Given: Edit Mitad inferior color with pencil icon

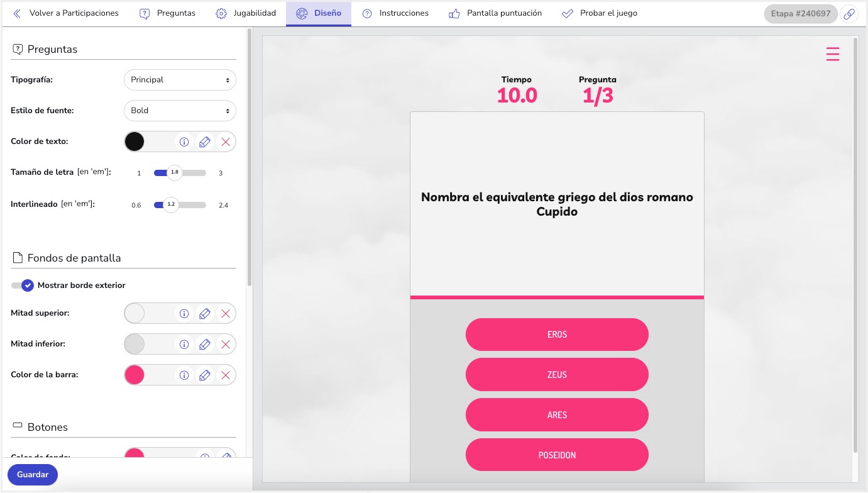Looking at the screenshot, I should [x=204, y=345].
